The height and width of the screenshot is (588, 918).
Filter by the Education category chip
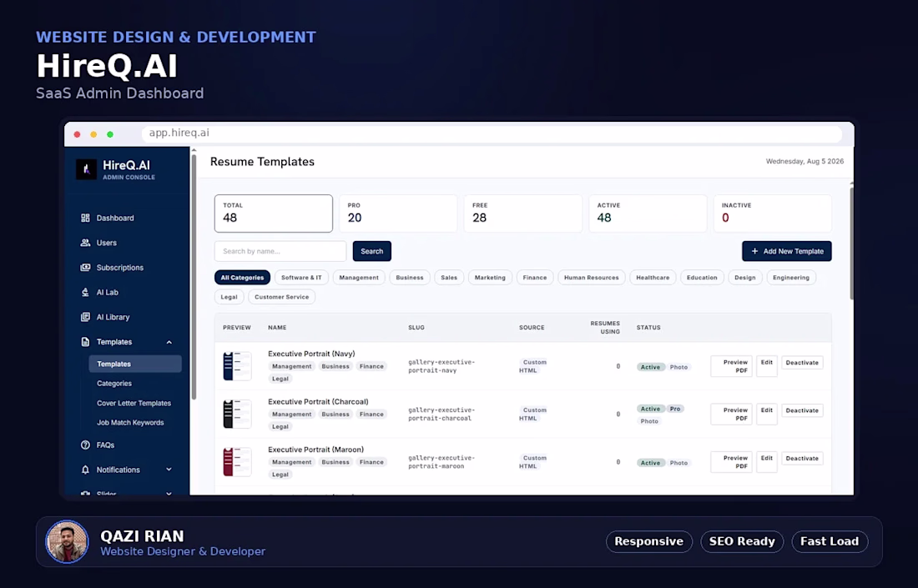pos(702,278)
